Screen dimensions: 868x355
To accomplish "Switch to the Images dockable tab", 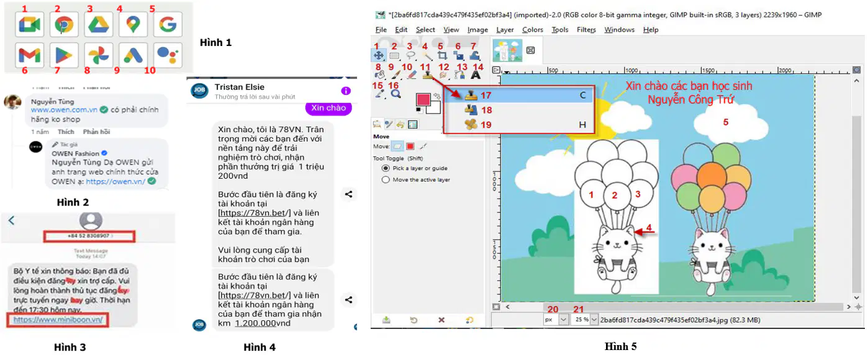I will tap(412, 124).
